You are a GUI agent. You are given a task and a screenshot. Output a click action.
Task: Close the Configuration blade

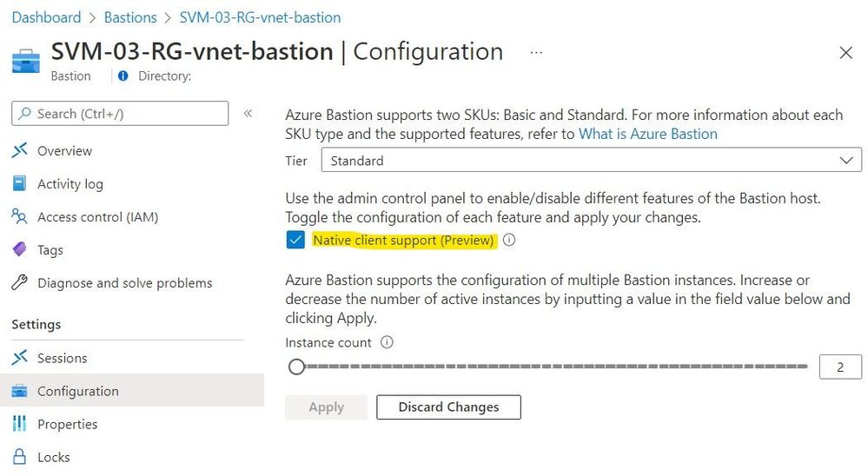point(846,53)
